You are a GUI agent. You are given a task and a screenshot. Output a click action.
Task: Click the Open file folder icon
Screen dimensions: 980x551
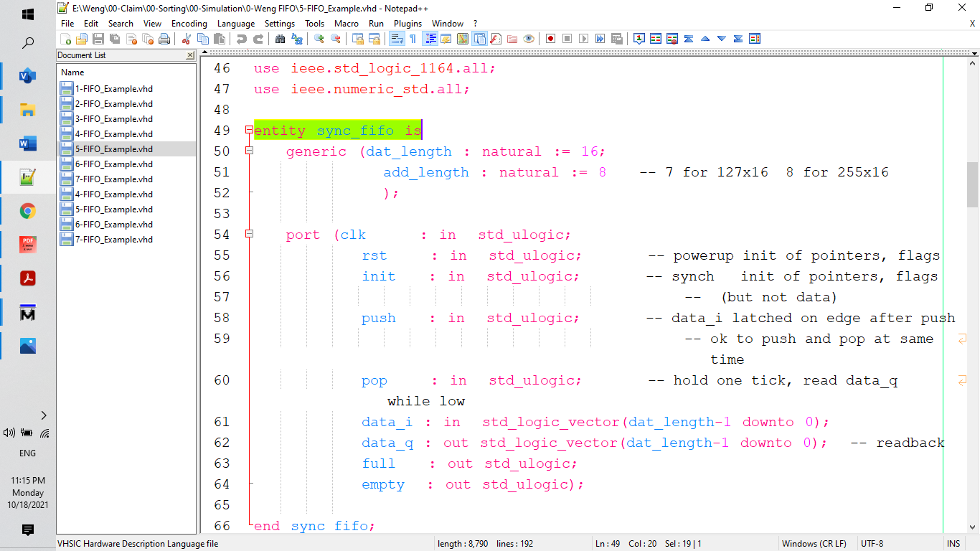pos(82,39)
